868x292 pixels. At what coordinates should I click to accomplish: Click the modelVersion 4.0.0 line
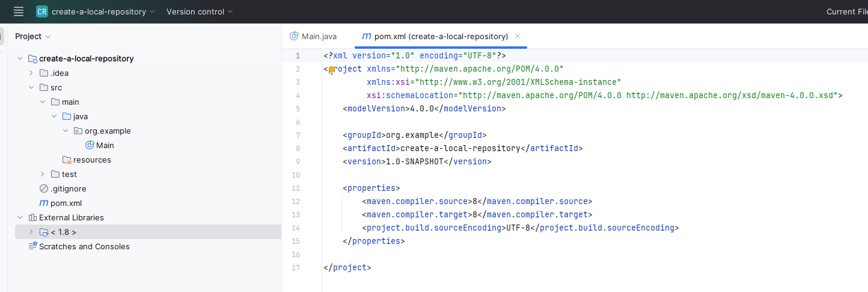[424, 109]
